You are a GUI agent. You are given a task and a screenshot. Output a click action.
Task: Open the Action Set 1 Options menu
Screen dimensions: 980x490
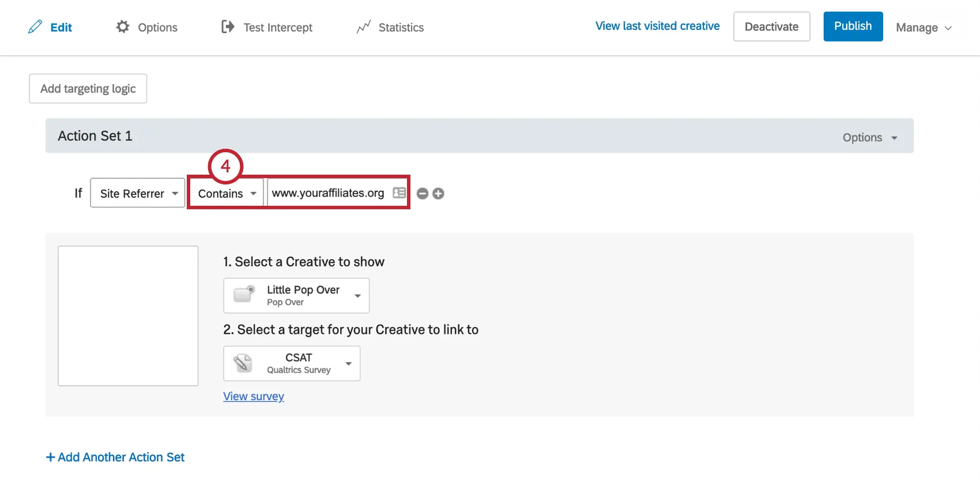[869, 138]
